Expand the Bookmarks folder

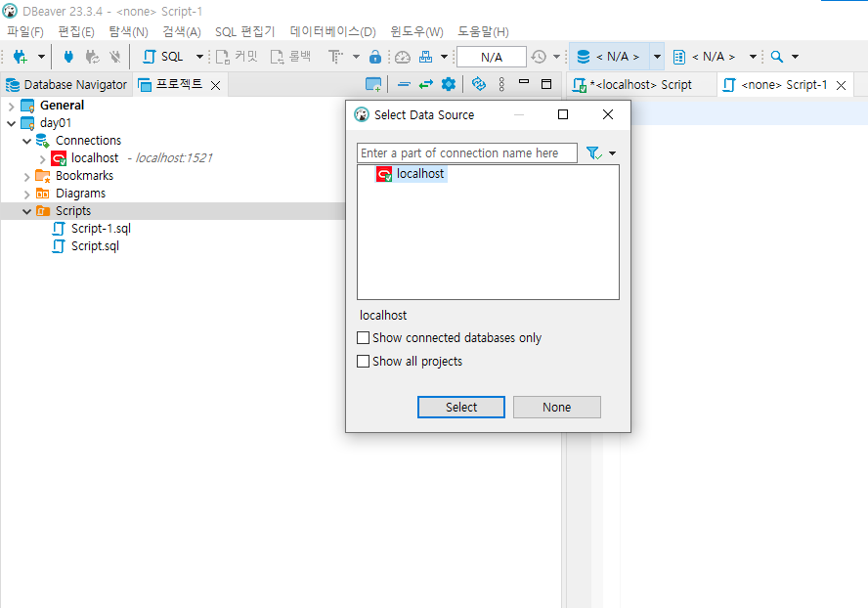pos(26,177)
